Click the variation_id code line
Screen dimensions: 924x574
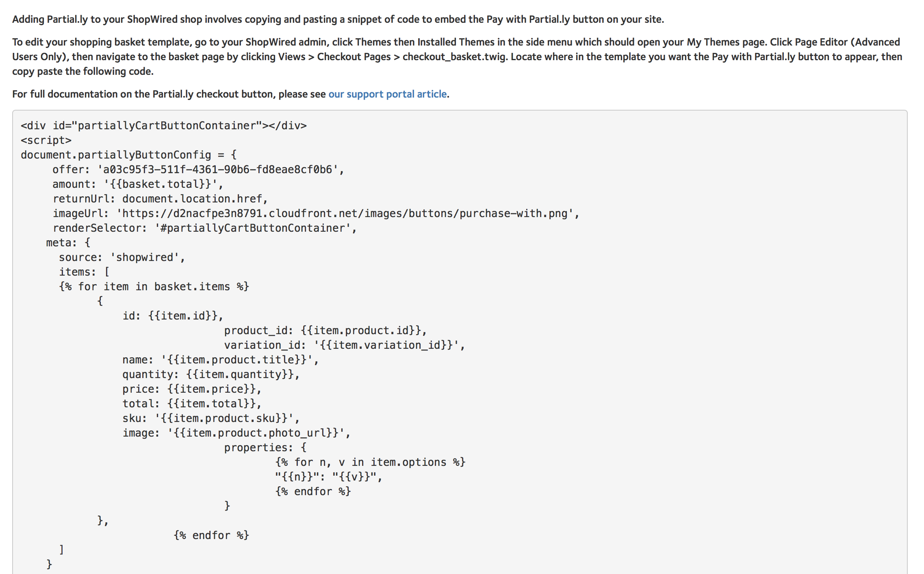344,345
